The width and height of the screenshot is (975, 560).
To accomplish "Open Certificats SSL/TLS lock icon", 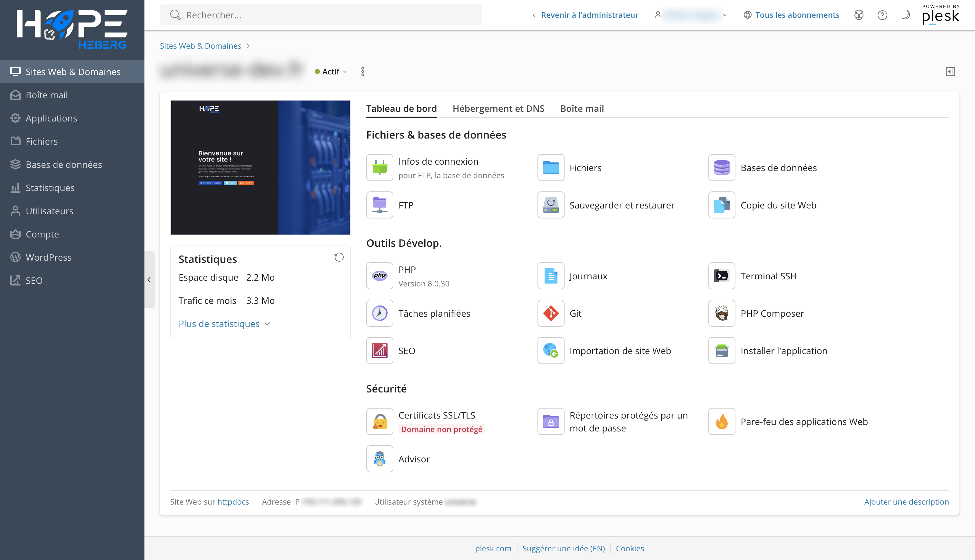I will [379, 421].
